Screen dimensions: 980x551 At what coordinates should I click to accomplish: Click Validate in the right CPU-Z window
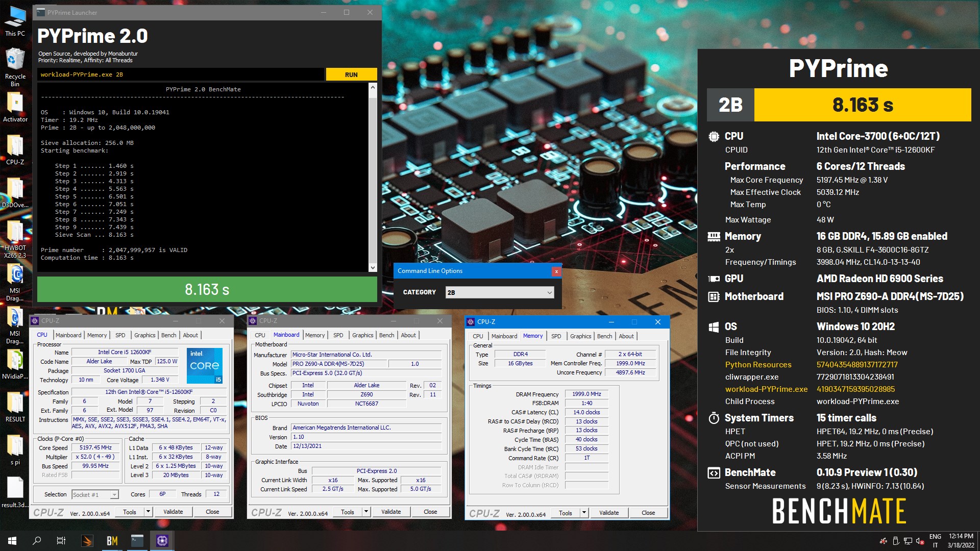(609, 513)
